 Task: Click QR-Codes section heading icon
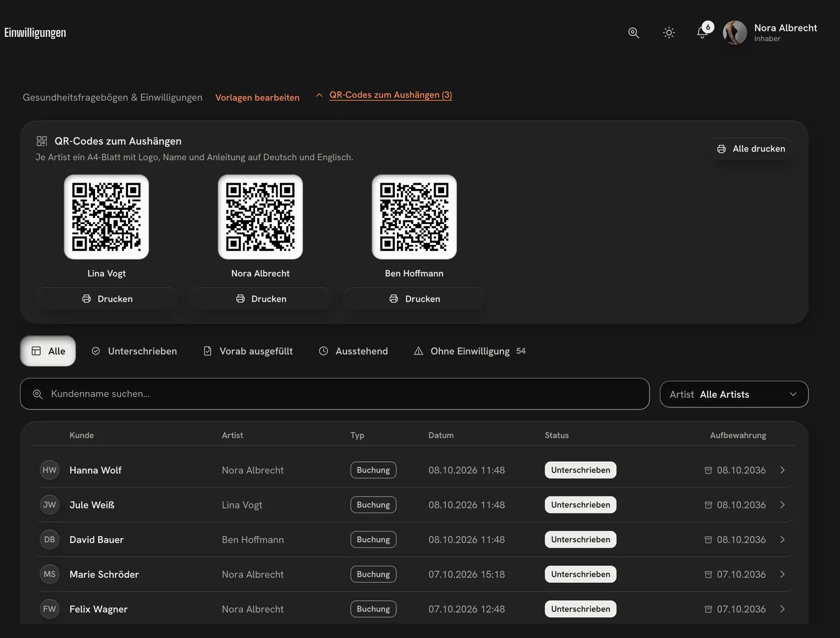click(x=42, y=141)
